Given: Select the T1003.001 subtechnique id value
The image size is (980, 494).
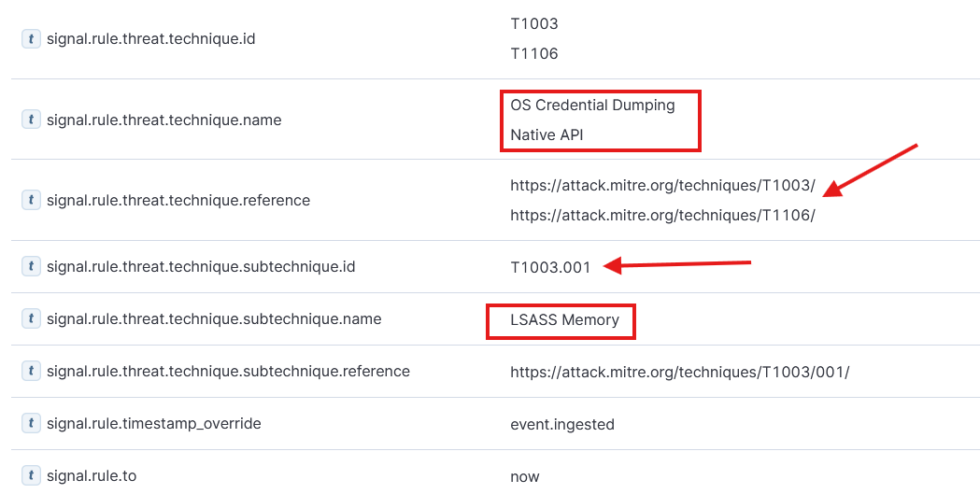Looking at the screenshot, I should click(x=550, y=267).
